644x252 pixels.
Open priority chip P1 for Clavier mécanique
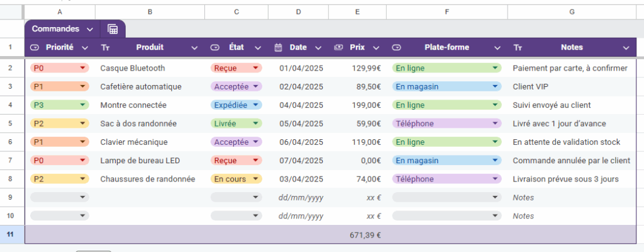60,142
